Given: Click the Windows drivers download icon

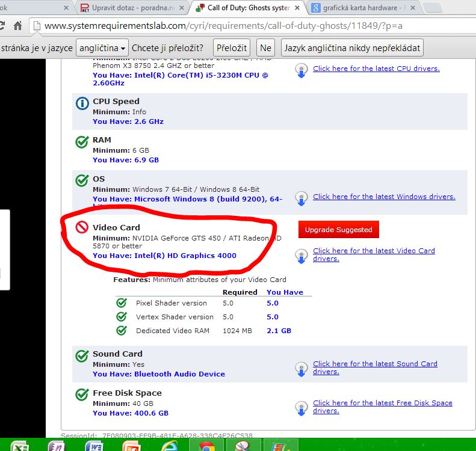Looking at the screenshot, I should click(x=301, y=198).
